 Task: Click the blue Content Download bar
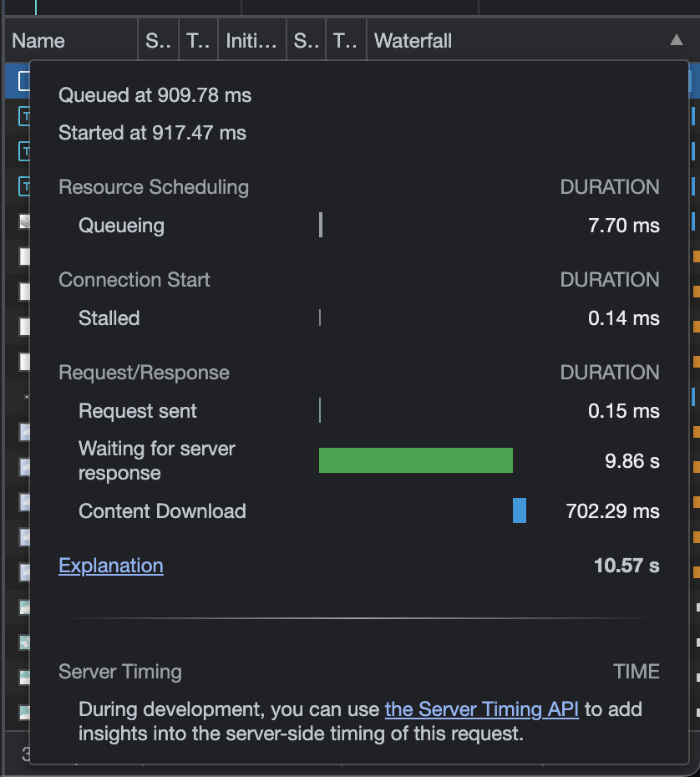pyautogui.click(x=519, y=510)
